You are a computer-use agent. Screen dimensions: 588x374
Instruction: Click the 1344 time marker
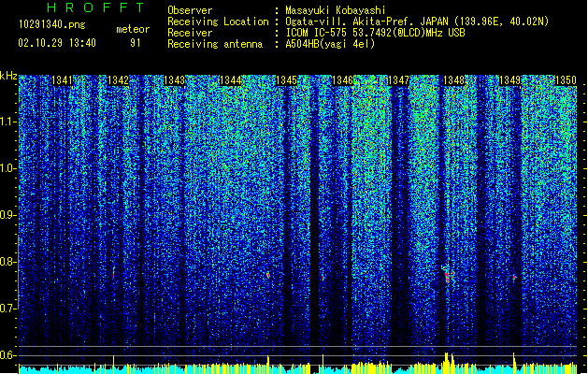click(230, 80)
